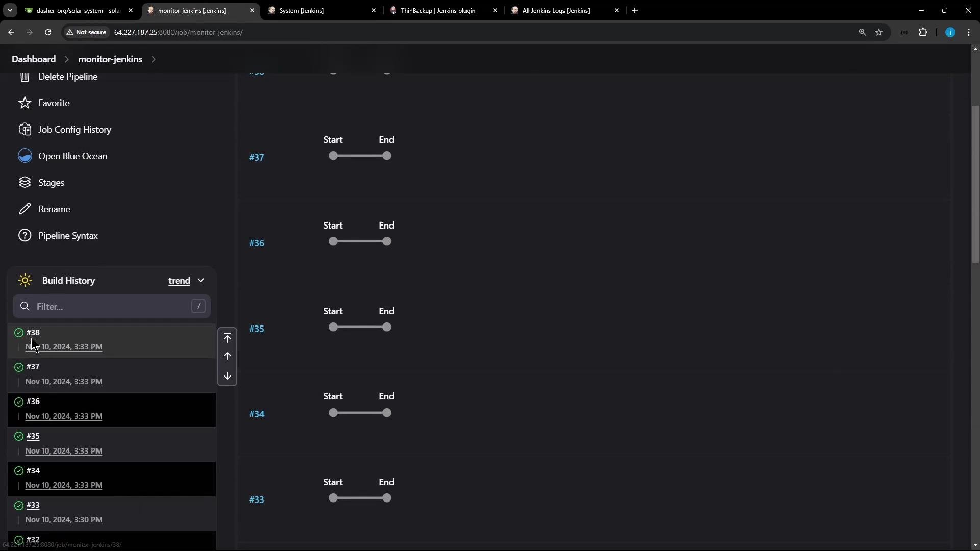Viewport: 980px width, 551px height.
Task: Open the Chrome profile avatar
Action: coord(950,32)
